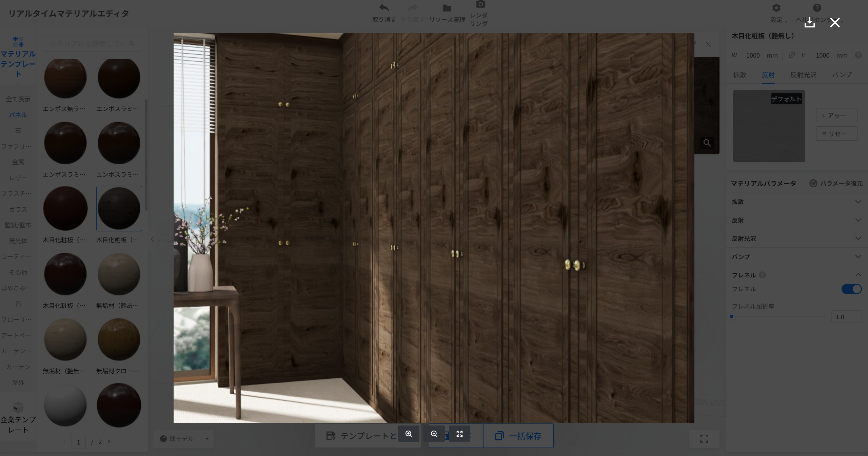Click the fullscreen icon at the preview corner

tap(704, 439)
